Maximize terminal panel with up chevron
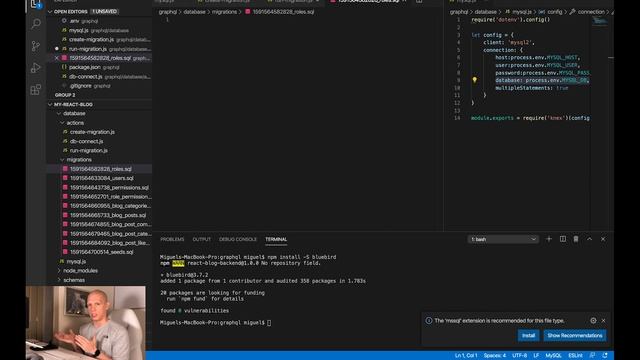This screenshot has height=360, width=640. tap(589, 239)
